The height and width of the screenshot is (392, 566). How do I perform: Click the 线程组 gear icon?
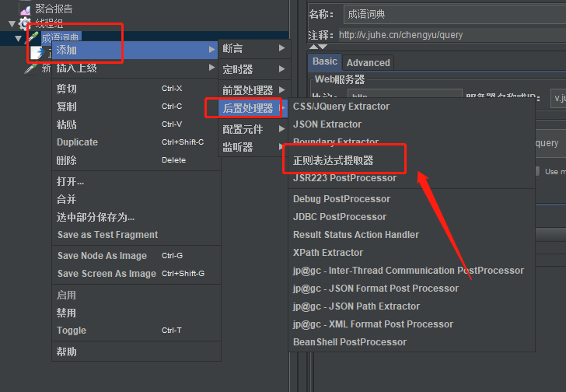click(x=25, y=23)
